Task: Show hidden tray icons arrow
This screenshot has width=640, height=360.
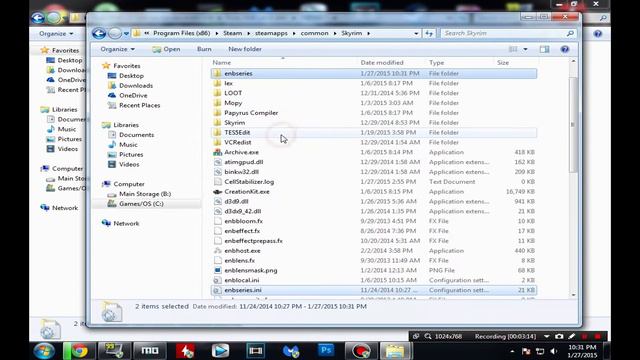Action: tap(512, 351)
